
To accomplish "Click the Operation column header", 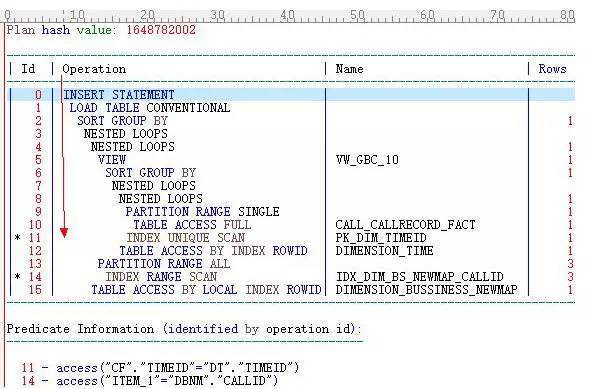I will [94, 69].
